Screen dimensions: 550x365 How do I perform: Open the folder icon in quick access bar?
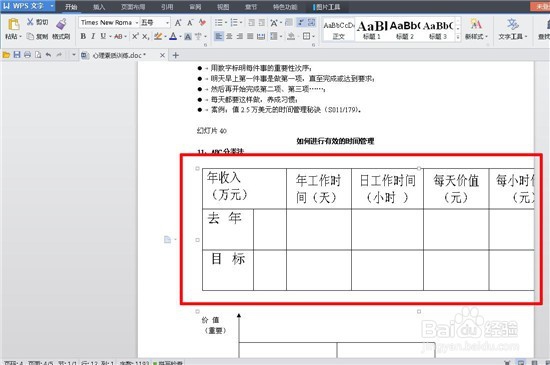click(6, 55)
